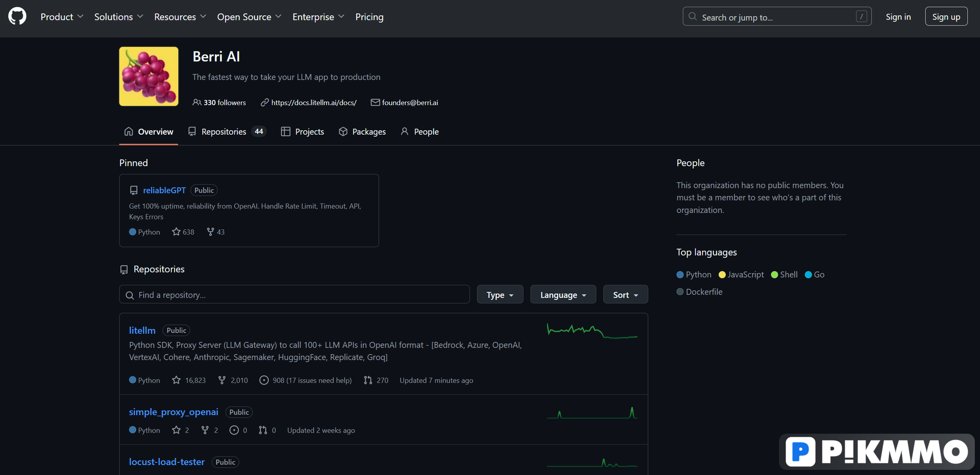
Task: Click simple_proxy_openai star icon
Action: pyautogui.click(x=176, y=430)
